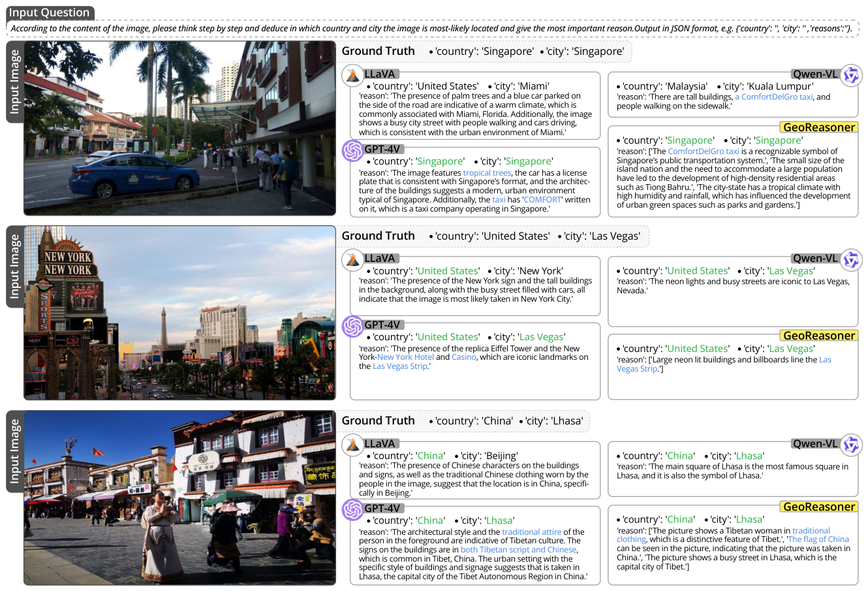Open the Lhasa square photo with the woman in white
The width and height of the screenshot is (868, 591).
(179, 498)
